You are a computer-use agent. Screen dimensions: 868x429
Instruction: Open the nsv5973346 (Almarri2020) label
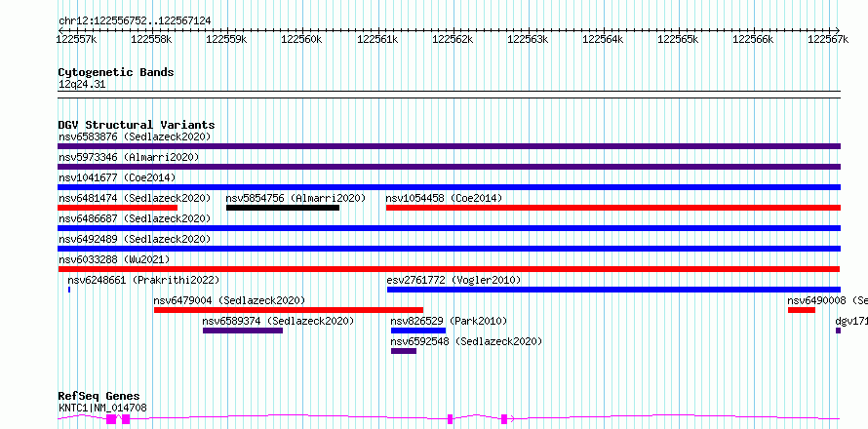tap(129, 157)
